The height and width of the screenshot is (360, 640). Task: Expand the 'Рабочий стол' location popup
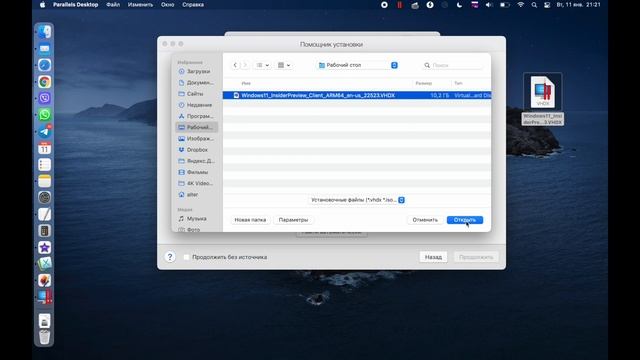click(358, 65)
